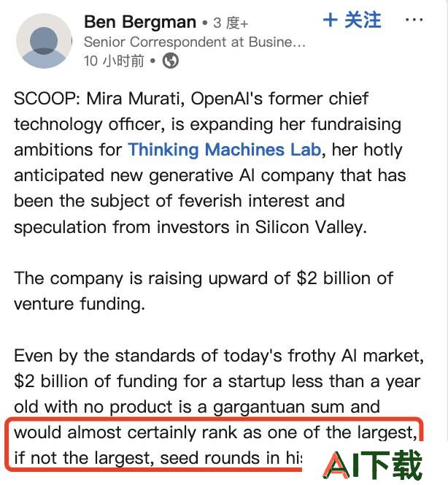Open the three-dot more options menu

[x=414, y=20]
